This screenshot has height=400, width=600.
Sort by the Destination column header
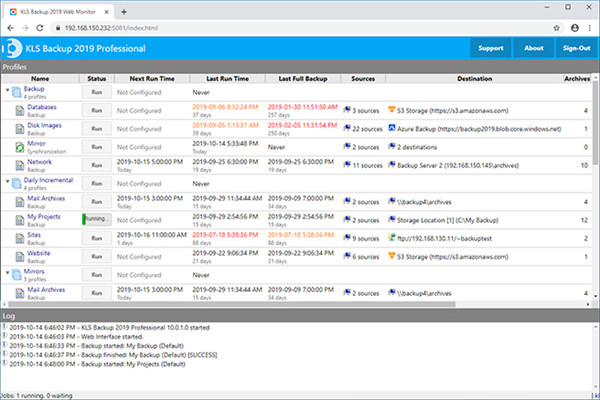pyautogui.click(x=474, y=78)
